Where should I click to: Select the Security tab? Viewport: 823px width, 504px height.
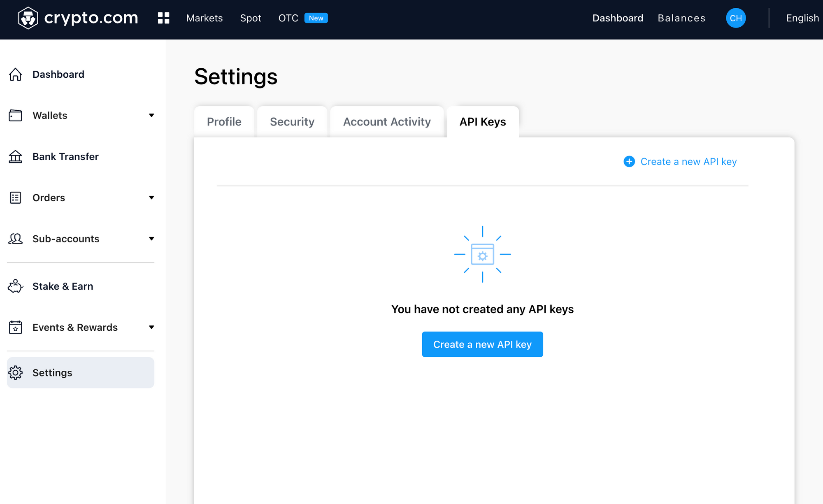coord(292,122)
